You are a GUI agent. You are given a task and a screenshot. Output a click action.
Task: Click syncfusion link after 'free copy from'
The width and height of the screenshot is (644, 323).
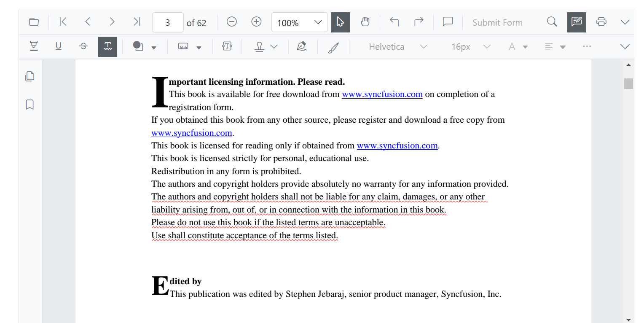point(192,133)
